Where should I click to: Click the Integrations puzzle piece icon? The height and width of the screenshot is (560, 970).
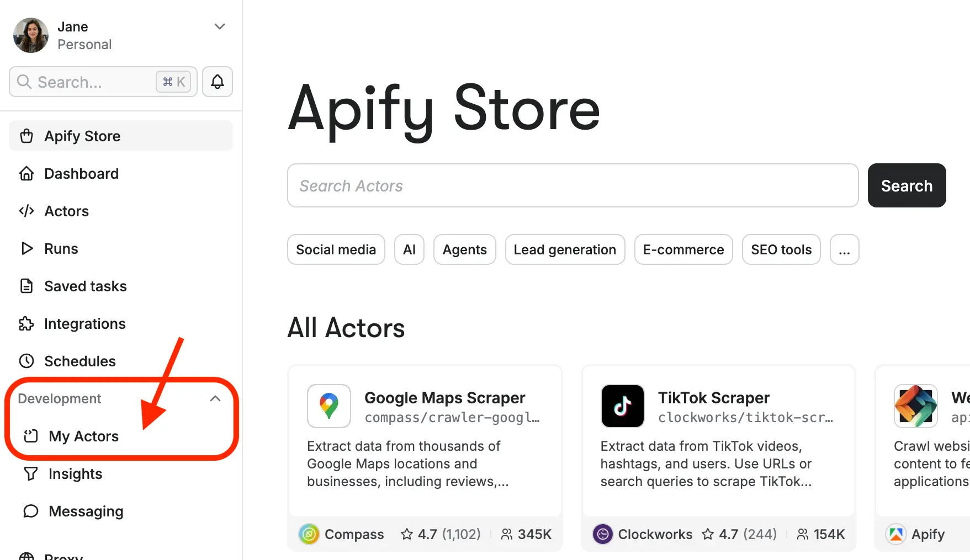coord(26,323)
